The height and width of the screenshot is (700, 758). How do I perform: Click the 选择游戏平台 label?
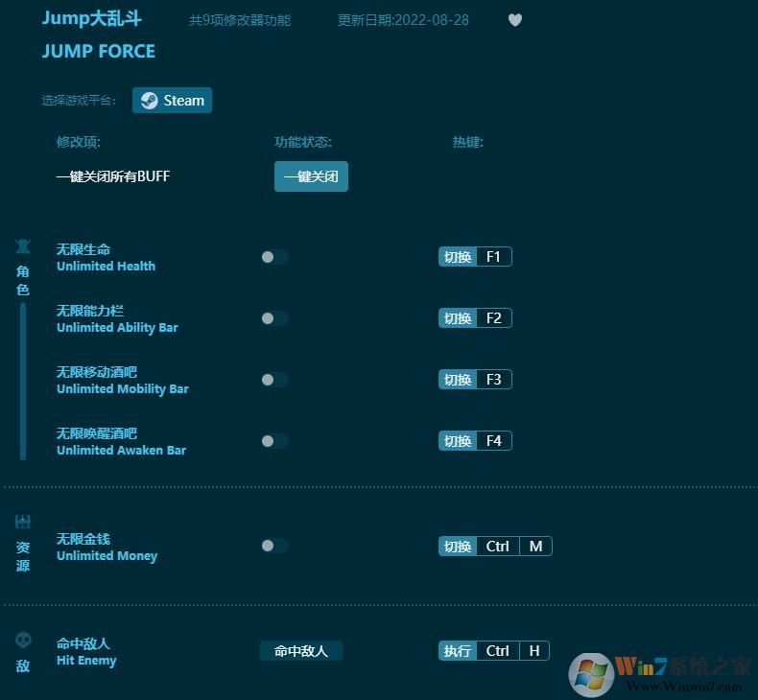tap(79, 101)
